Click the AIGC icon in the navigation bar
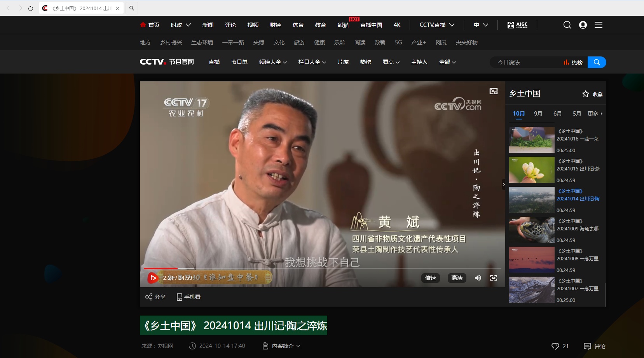The width and height of the screenshot is (644, 358). tap(517, 25)
